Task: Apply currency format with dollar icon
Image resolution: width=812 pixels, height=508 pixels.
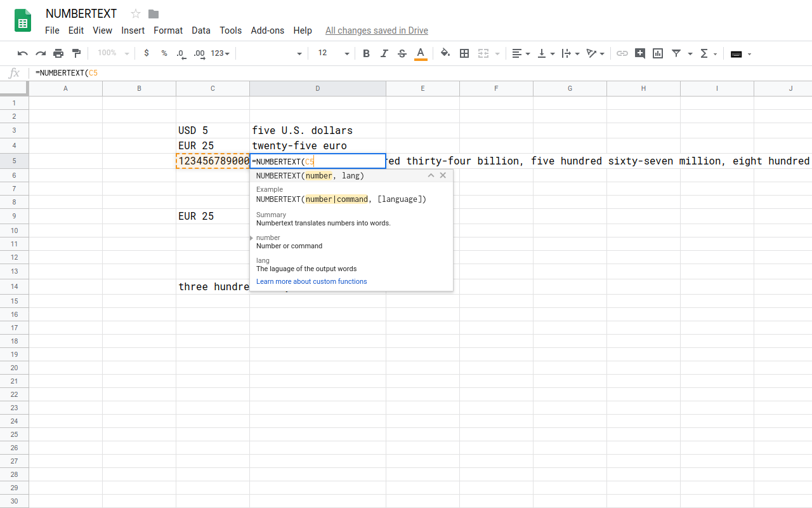Action: click(147, 53)
